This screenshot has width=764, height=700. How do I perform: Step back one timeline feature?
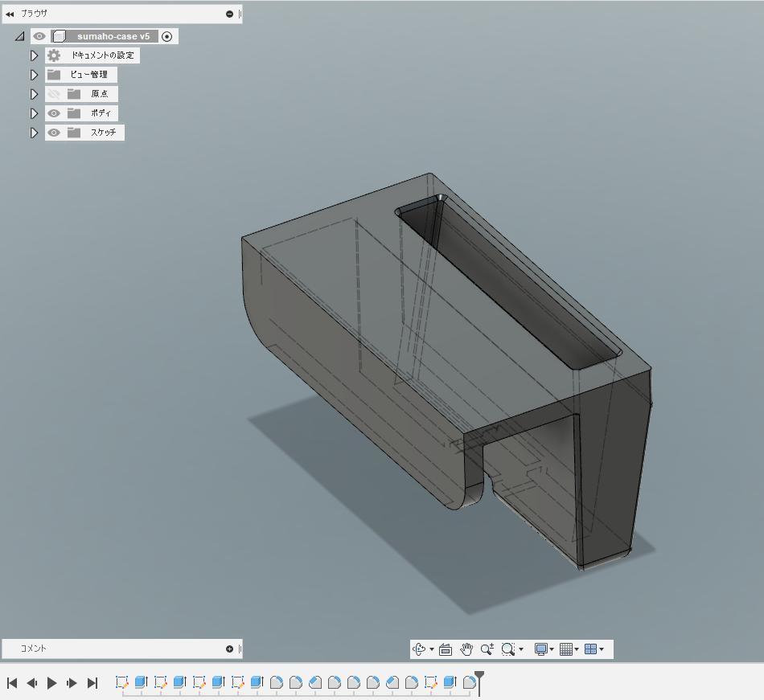pos(31,683)
